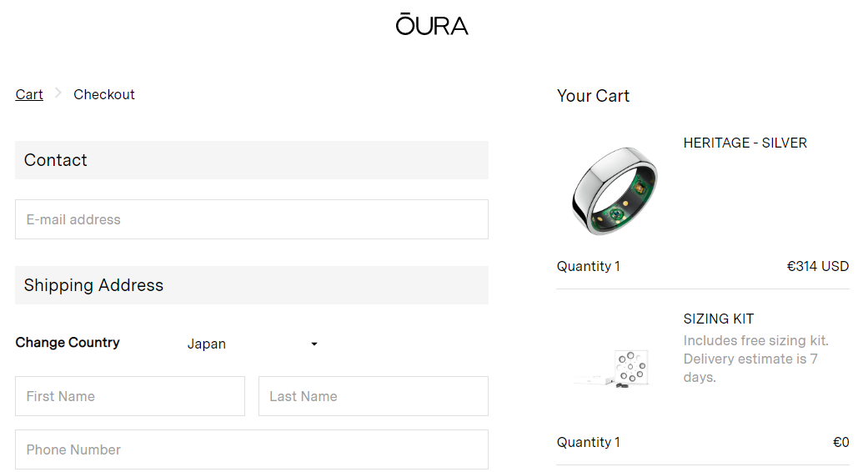Viewport: 868px width, 472px height.
Task: Select the HERITAGE - SILVER product title
Action: click(x=745, y=143)
